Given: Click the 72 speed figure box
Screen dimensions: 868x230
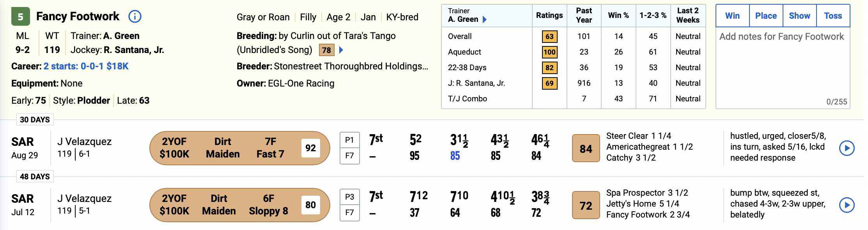Looking at the screenshot, I should [586, 205].
